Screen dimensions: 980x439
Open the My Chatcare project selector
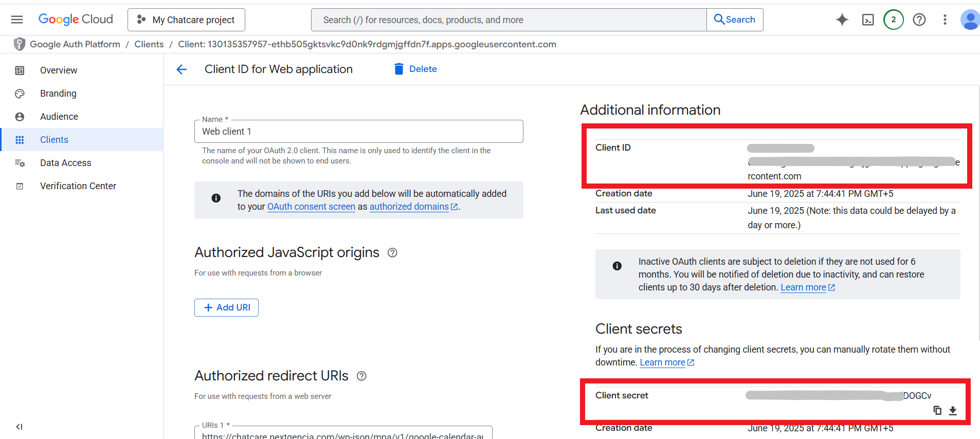point(186,20)
